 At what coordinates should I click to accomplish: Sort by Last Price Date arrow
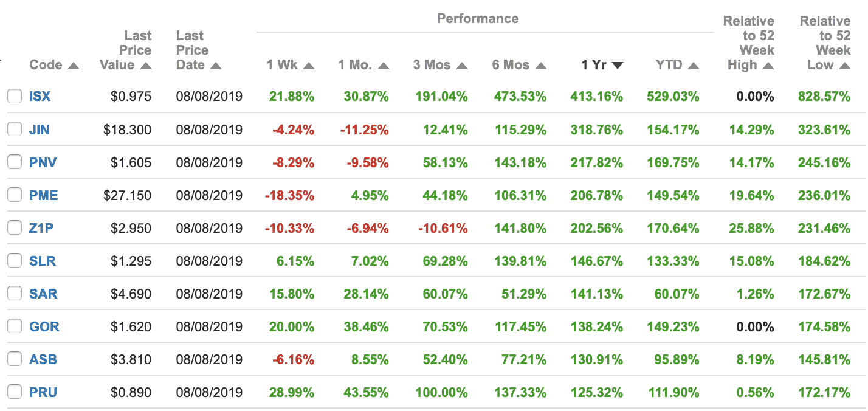tap(216, 66)
